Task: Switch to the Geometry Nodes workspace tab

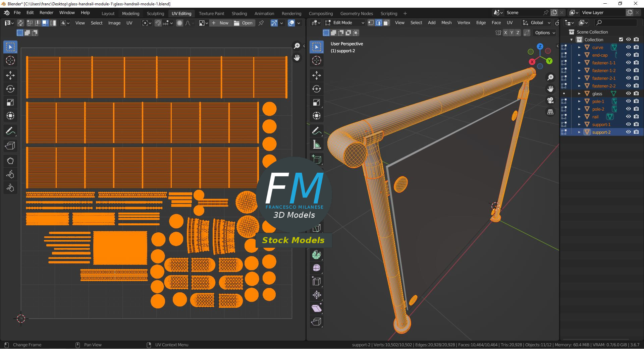Action: [357, 13]
